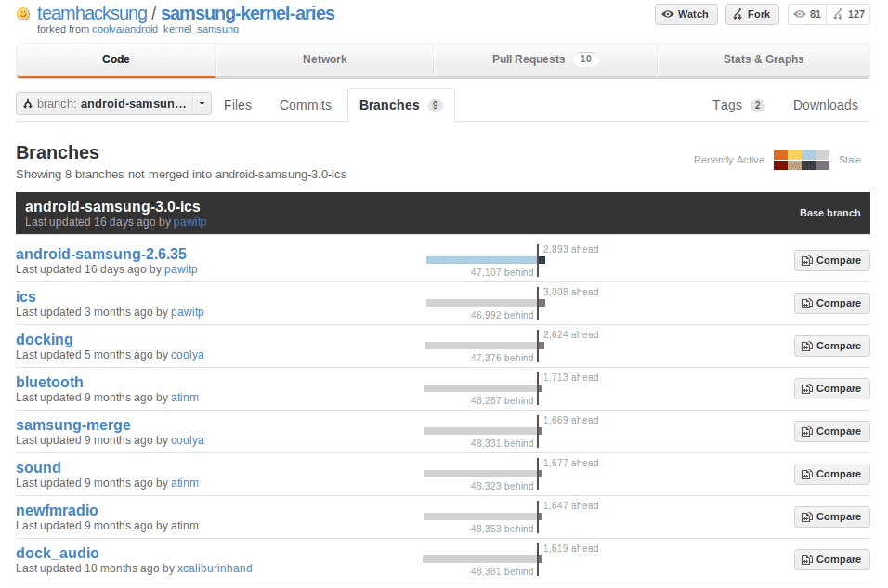Click the Fork button
The width and height of the screenshot is (888, 588).
point(752,14)
